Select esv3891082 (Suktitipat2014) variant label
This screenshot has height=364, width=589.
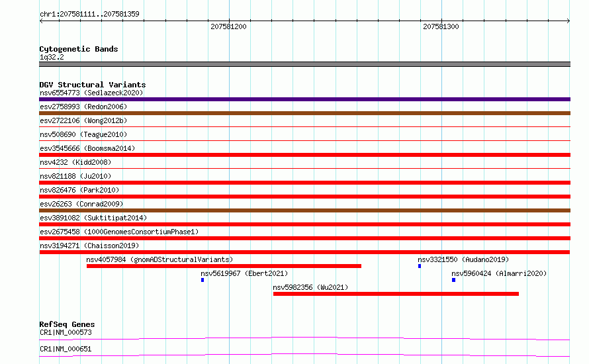(93, 218)
